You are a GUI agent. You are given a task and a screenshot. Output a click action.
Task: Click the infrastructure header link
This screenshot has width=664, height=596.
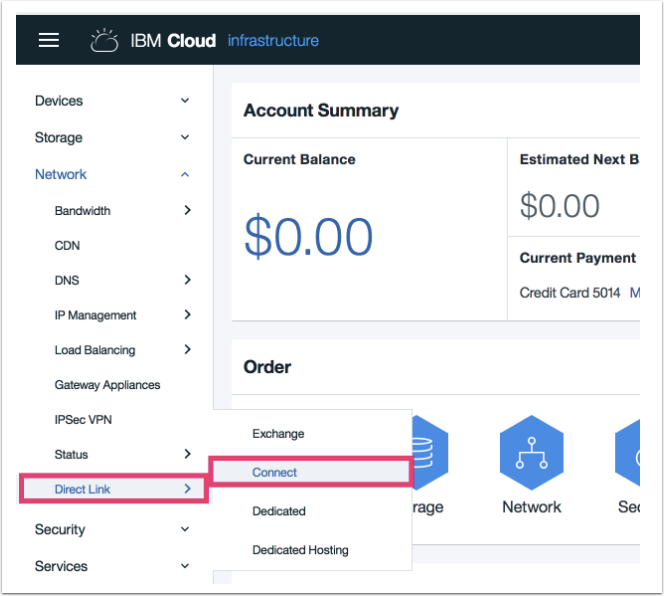click(273, 41)
